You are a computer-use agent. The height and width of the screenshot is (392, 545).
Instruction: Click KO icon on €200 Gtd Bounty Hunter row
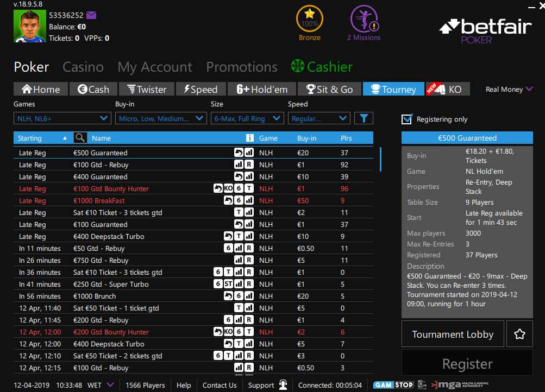228,332
